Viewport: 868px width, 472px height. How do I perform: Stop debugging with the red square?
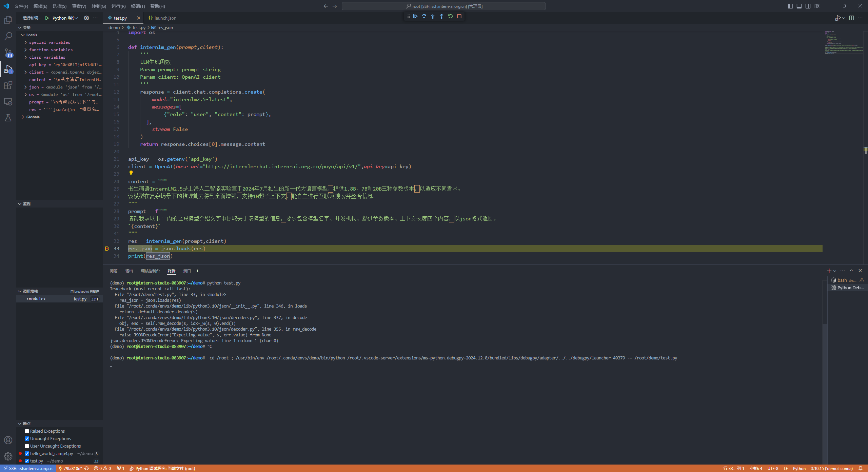[x=459, y=16]
